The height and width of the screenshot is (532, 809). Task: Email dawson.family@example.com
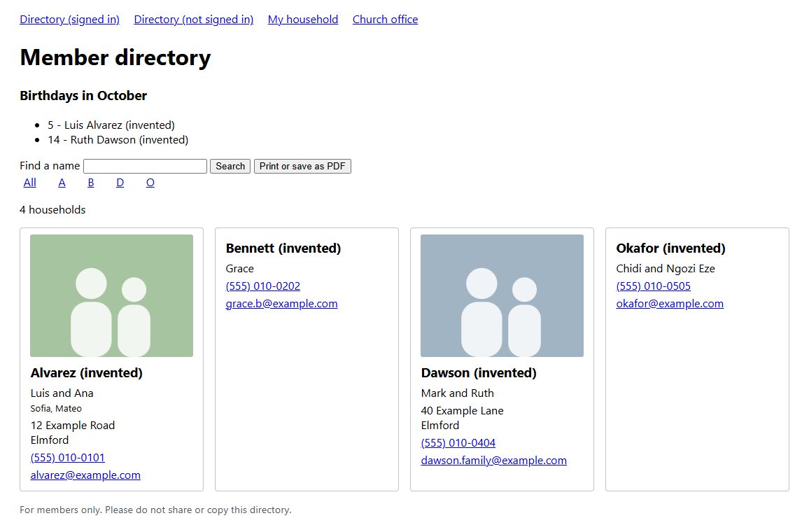(494, 461)
